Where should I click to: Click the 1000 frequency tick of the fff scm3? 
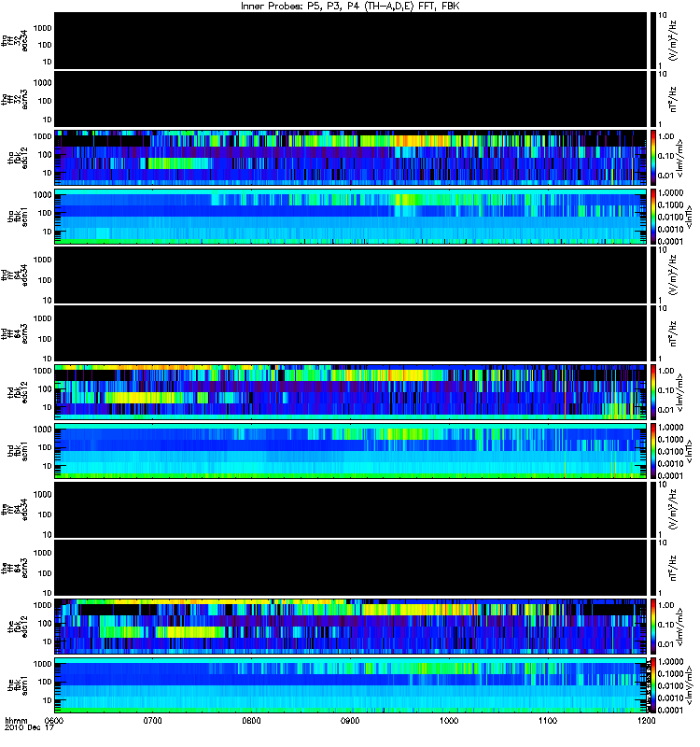pos(42,553)
